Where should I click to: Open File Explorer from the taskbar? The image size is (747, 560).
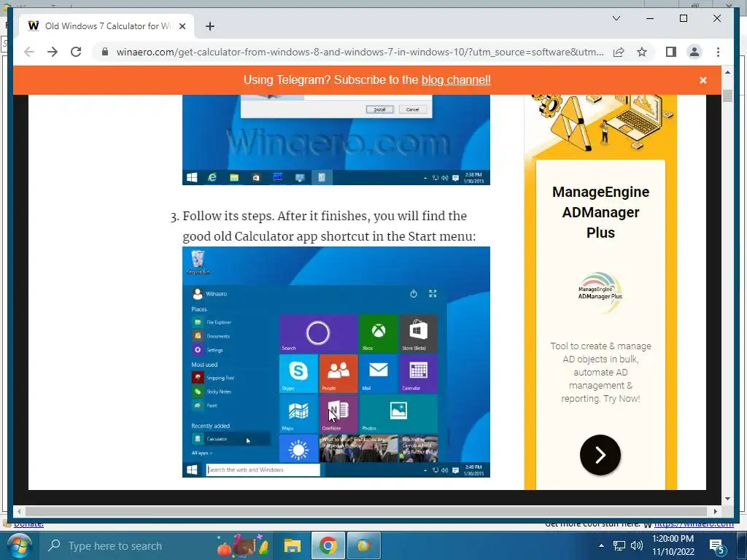[292, 545]
